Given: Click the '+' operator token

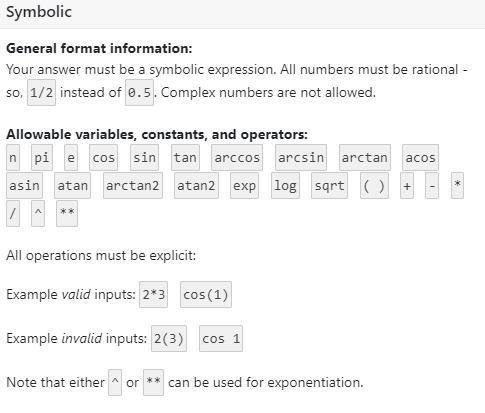Looking at the screenshot, I should 407,185.
